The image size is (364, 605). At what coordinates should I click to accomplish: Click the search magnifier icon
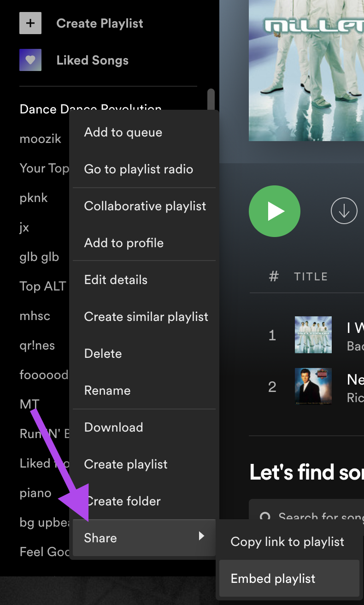click(x=265, y=517)
